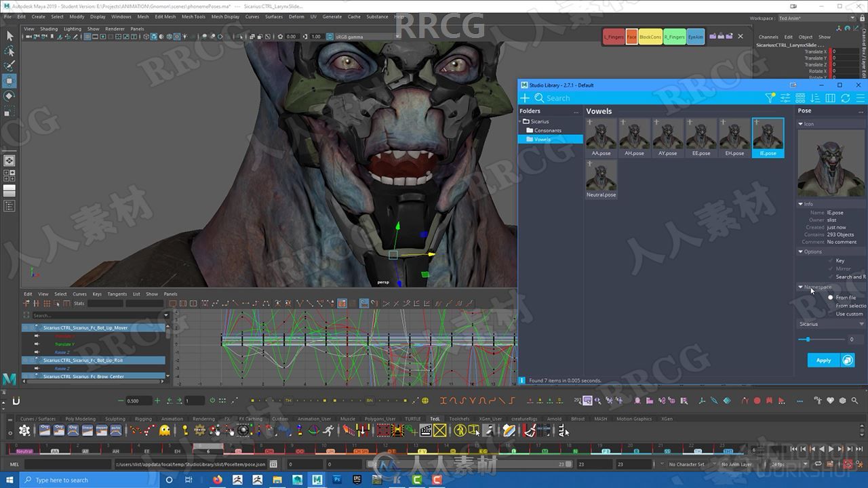This screenshot has height=488, width=868.
Task: Click the gear shelf icon at left of shelf
Action: click(x=25, y=430)
